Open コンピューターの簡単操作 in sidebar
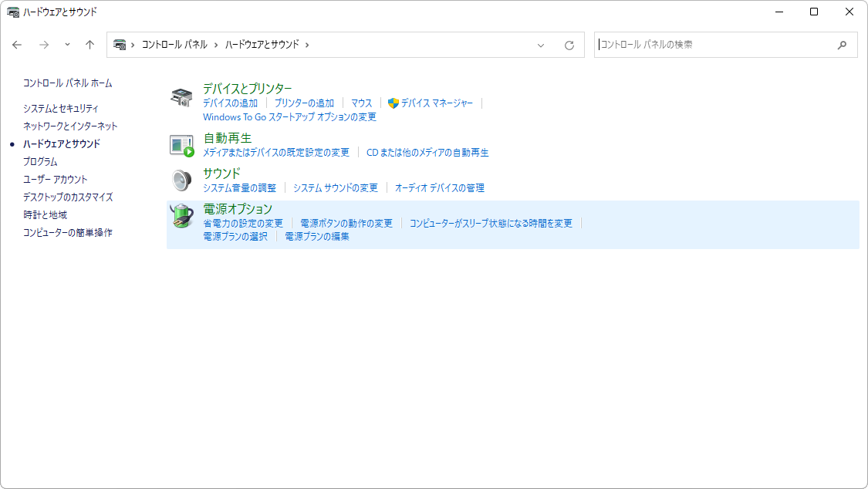868x489 pixels. tap(68, 232)
